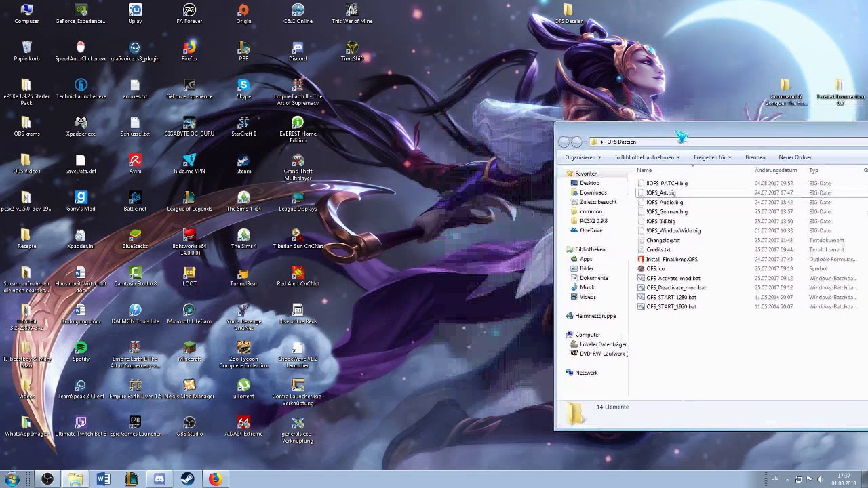Select the Epic Games Launcher desktop icon
This screenshot has height=488, width=868.
pyautogui.click(x=135, y=426)
